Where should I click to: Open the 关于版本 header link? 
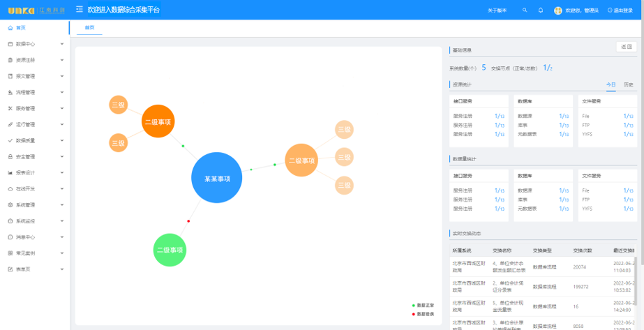[x=497, y=10]
